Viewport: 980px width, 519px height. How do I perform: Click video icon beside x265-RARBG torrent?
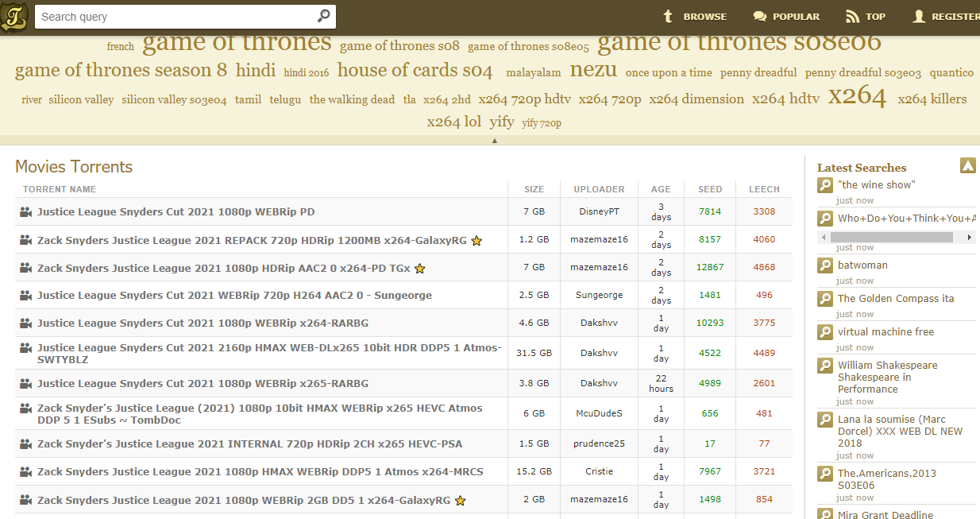26,383
